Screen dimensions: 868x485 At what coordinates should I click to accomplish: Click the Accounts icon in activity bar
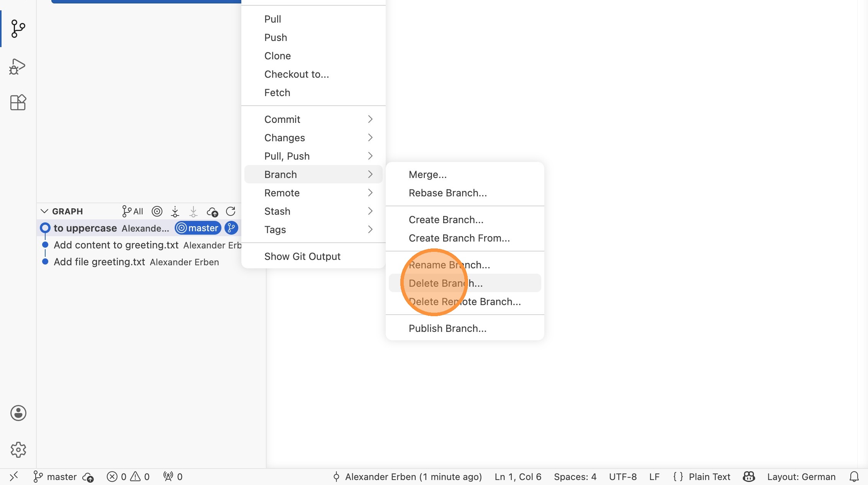[18, 413]
